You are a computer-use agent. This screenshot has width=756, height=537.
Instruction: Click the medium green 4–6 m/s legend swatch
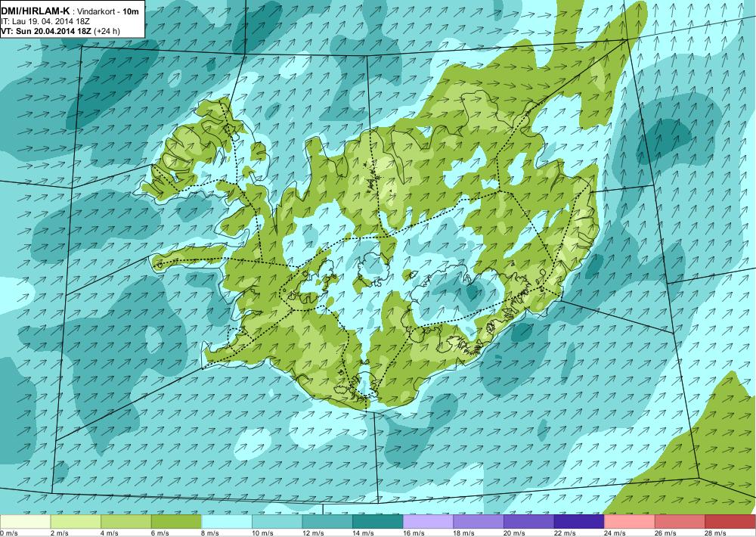pos(125,522)
